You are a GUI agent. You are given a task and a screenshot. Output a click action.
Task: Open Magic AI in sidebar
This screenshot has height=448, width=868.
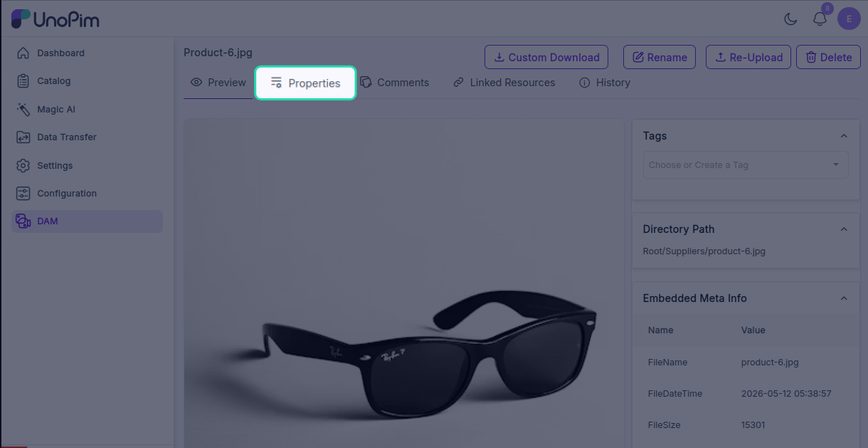[x=87, y=110]
